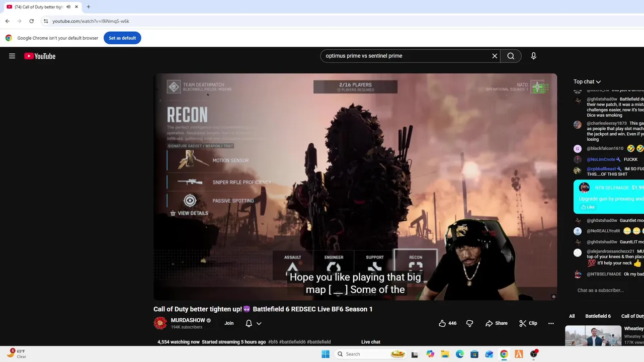Toggle notification bell for MURDASHOW
The height and width of the screenshot is (362, 644).
click(x=249, y=323)
